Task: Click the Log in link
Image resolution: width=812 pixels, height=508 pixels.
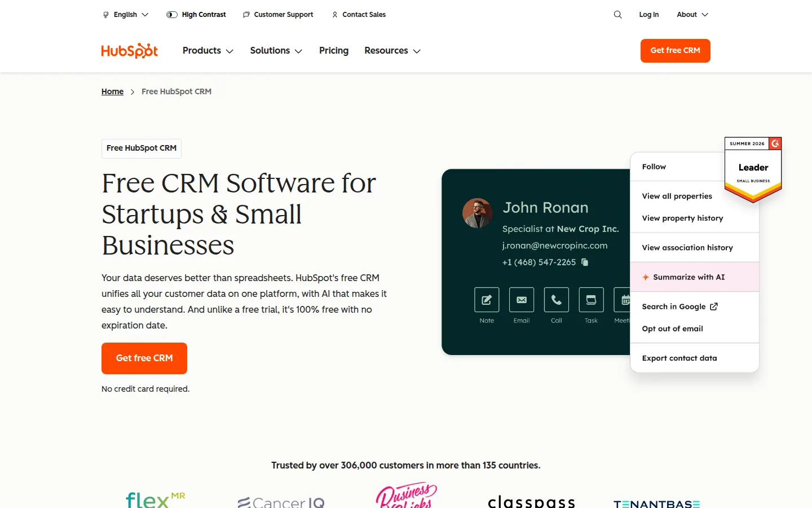Action: coord(649,15)
